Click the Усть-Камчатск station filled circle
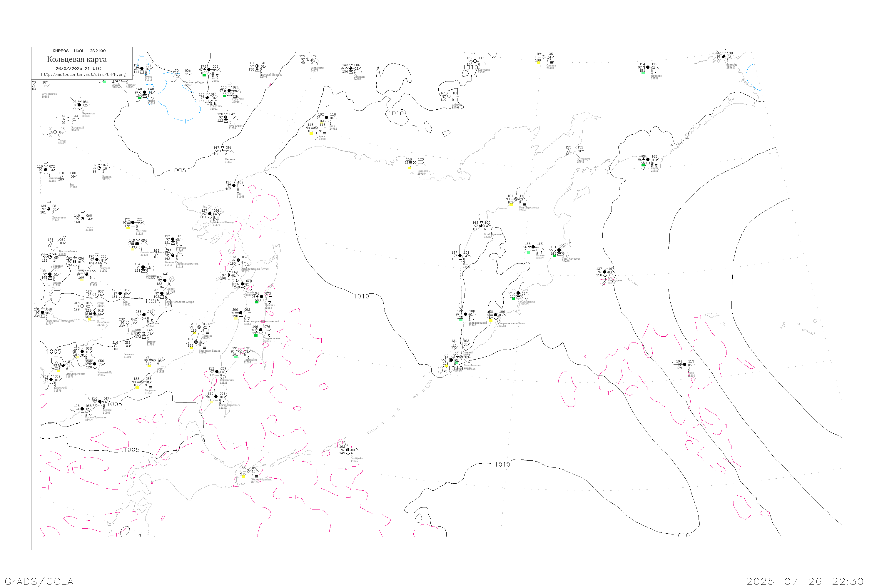The width and height of the screenshot is (882, 588). pos(559,250)
